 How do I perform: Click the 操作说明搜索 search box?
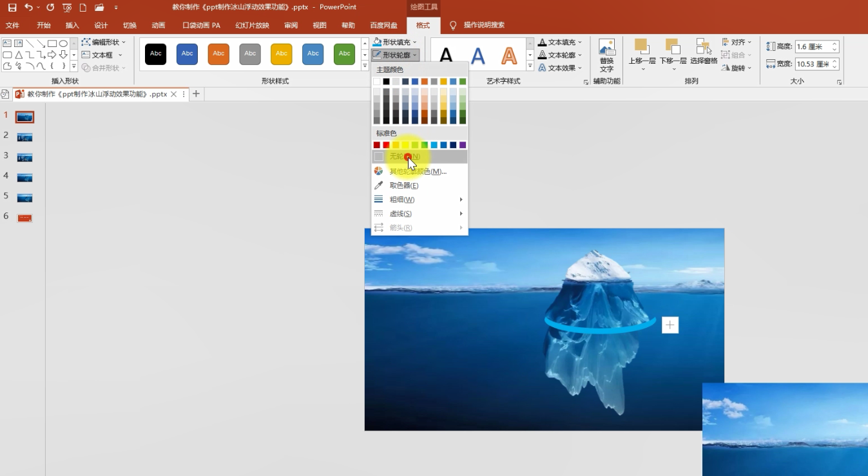(x=484, y=25)
